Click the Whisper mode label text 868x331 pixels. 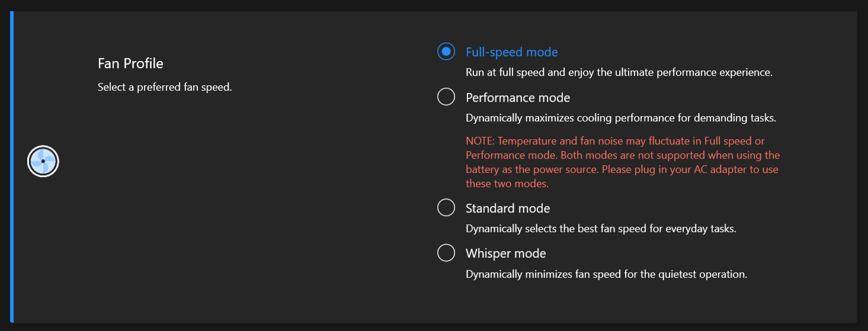tap(505, 253)
